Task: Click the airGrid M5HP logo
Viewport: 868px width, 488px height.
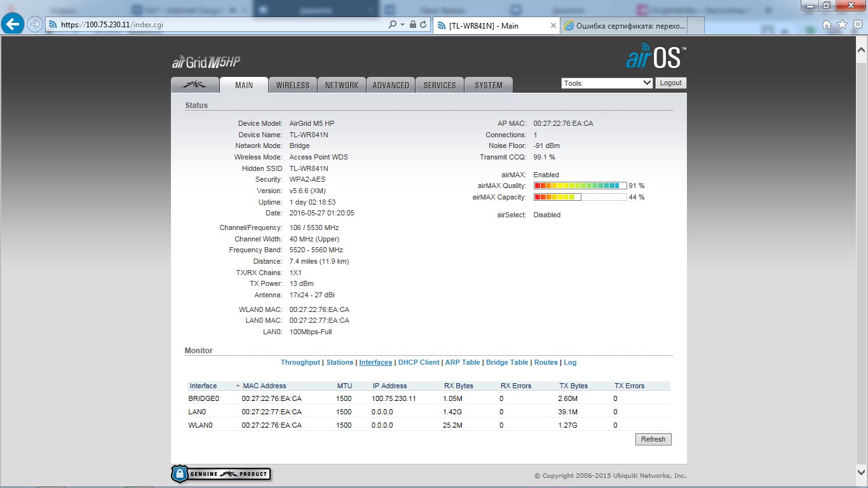Action: click(x=206, y=62)
